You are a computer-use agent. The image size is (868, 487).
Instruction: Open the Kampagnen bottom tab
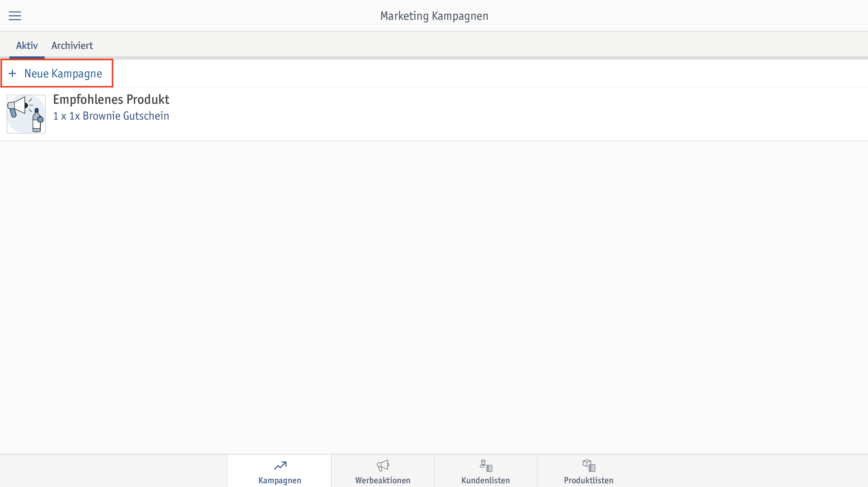pos(280,471)
